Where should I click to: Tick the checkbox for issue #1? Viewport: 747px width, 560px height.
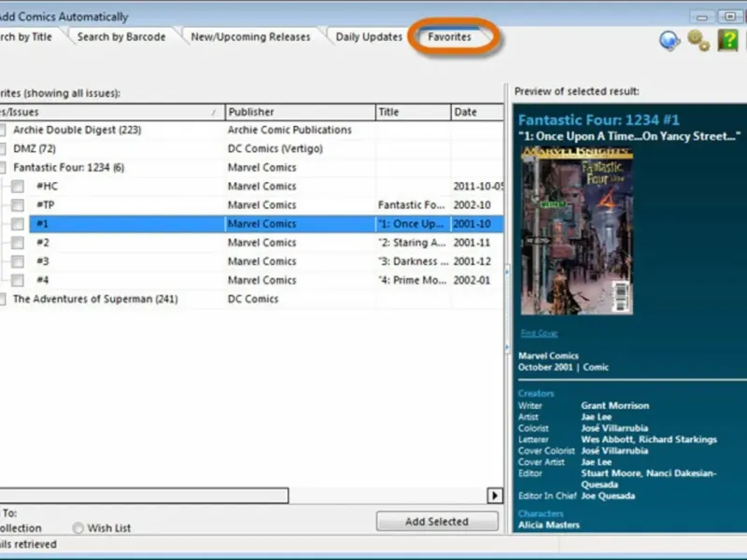(18, 224)
